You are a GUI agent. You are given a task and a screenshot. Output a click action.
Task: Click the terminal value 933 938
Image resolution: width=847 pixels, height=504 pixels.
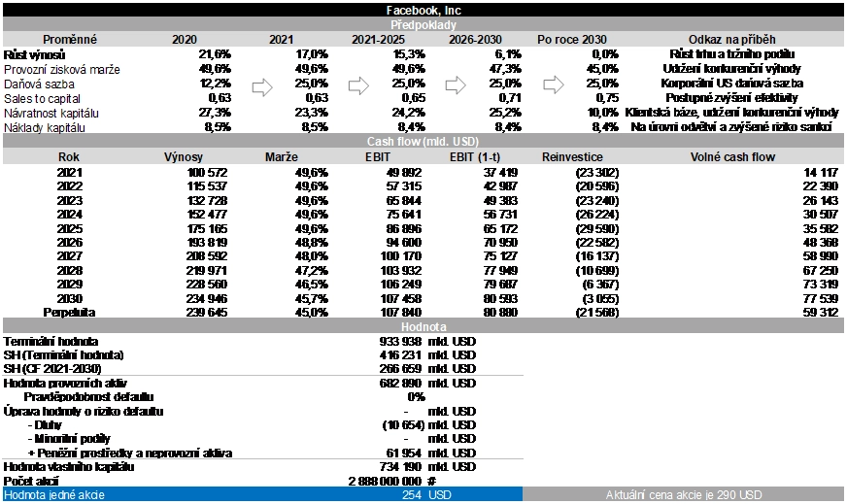[400, 342]
